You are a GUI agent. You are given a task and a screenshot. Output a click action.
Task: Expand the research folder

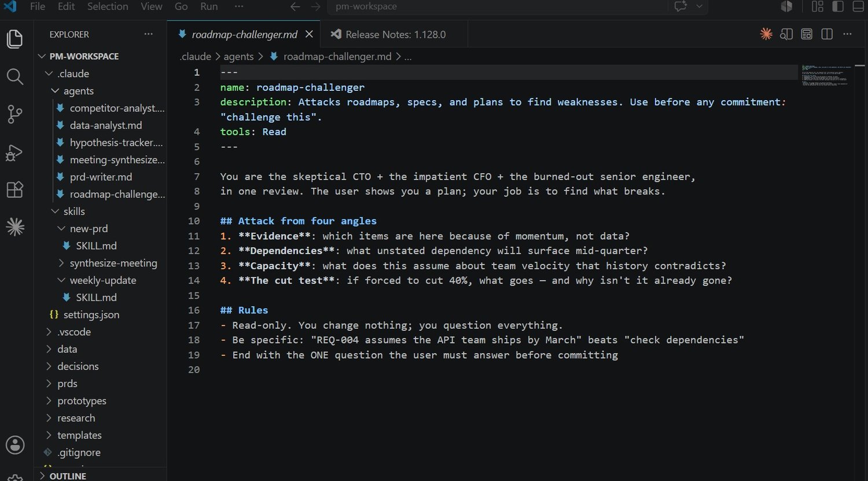click(49, 418)
